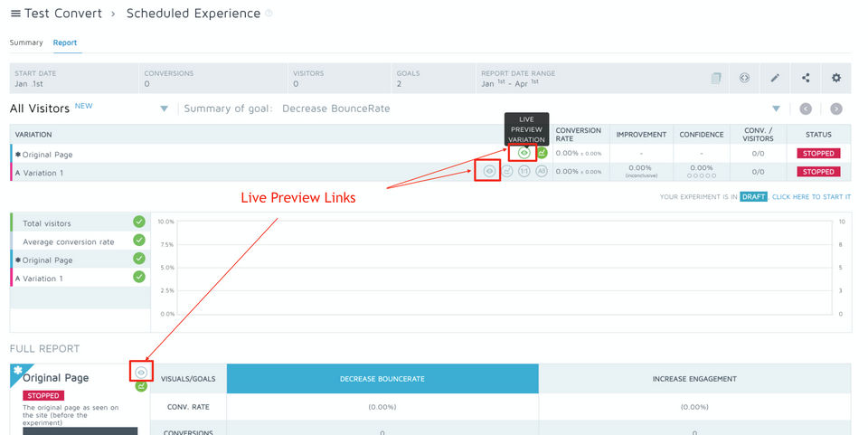Click the CONVERSION RATE column header
The width and height of the screenshot is (868, 435).
[579, 135]
